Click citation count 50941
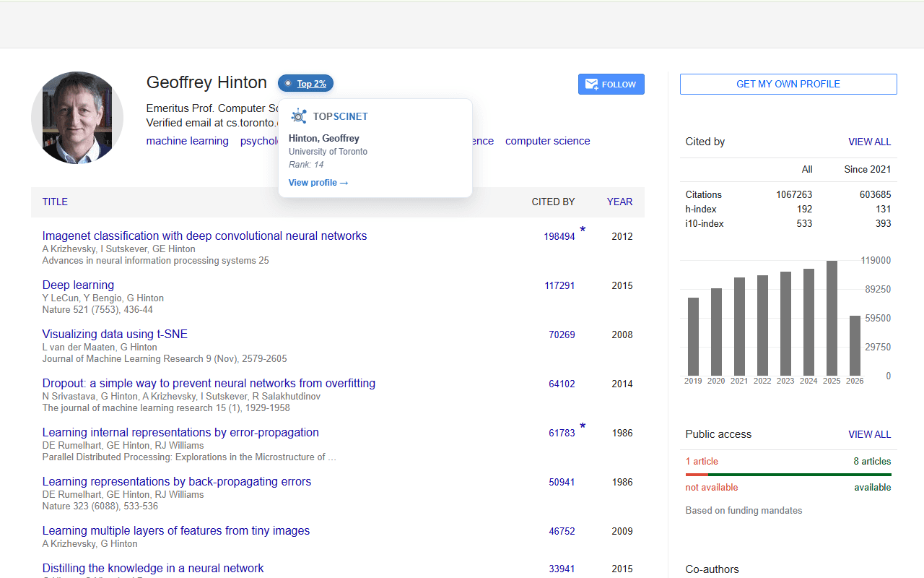 tap(562, 482)
